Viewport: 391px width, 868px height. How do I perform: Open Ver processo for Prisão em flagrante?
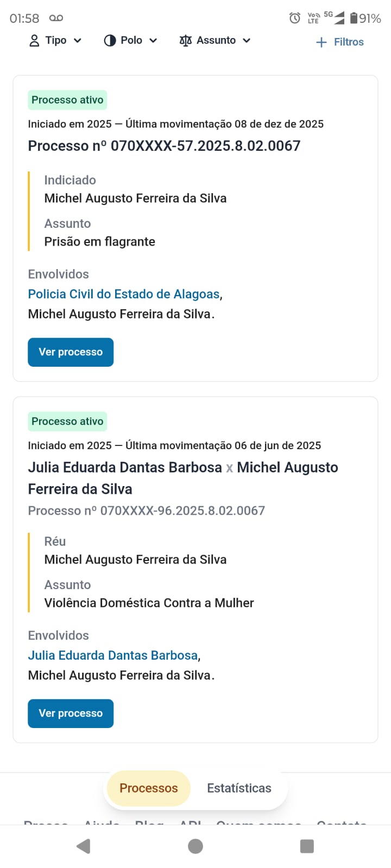point(71,352)
